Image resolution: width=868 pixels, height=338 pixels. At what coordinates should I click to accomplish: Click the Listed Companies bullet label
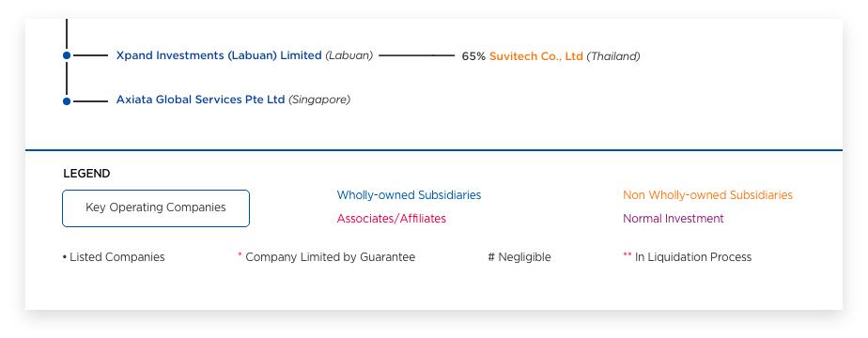[114, 257]
